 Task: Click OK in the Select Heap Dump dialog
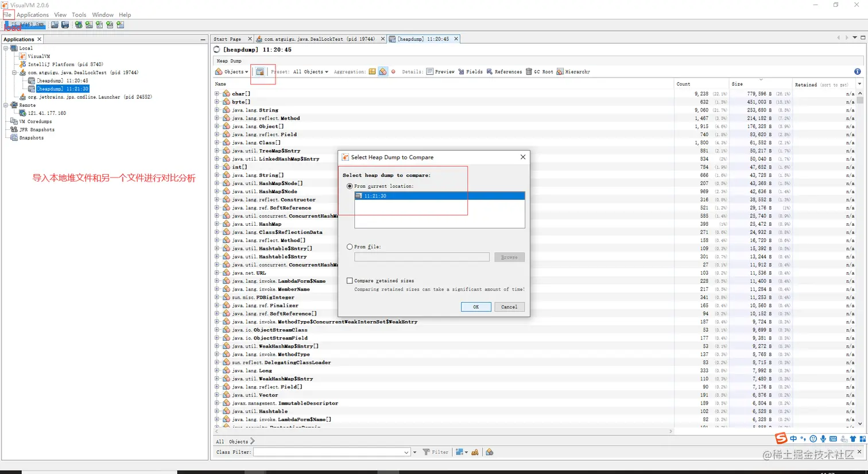[x=476, y=307]
